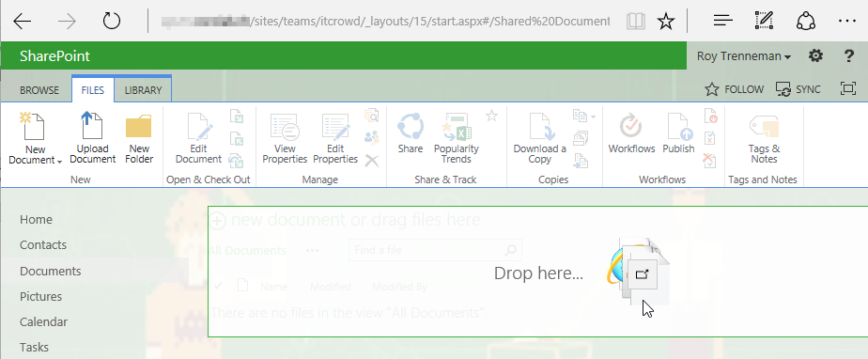Click the search magnifier in Find a file
The width and height of the screenshot is (868, 359).
[x=511, y=250]
